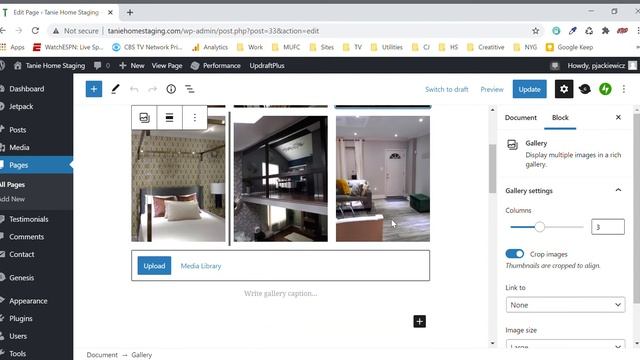The image size is (640, 360).
Task: Change gallery alignment in block toolbar
Action: tap(169, 118)
